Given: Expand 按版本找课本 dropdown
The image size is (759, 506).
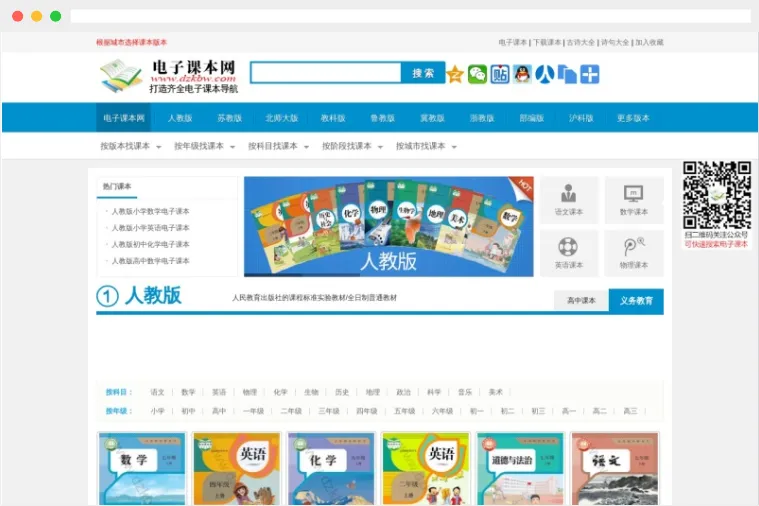Looking at the screenshot, I should pos(131,146).
